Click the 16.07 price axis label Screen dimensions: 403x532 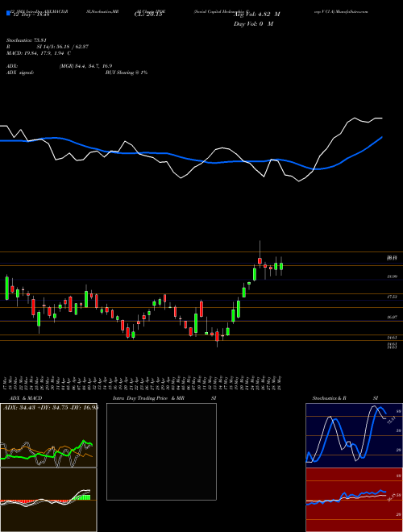point(392,317)
